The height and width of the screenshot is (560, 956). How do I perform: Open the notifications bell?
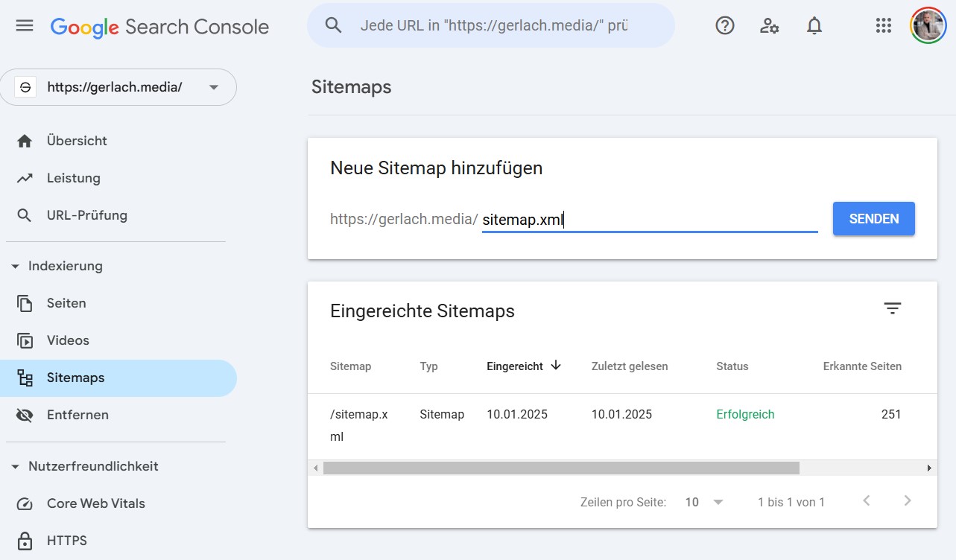(814, 26)
